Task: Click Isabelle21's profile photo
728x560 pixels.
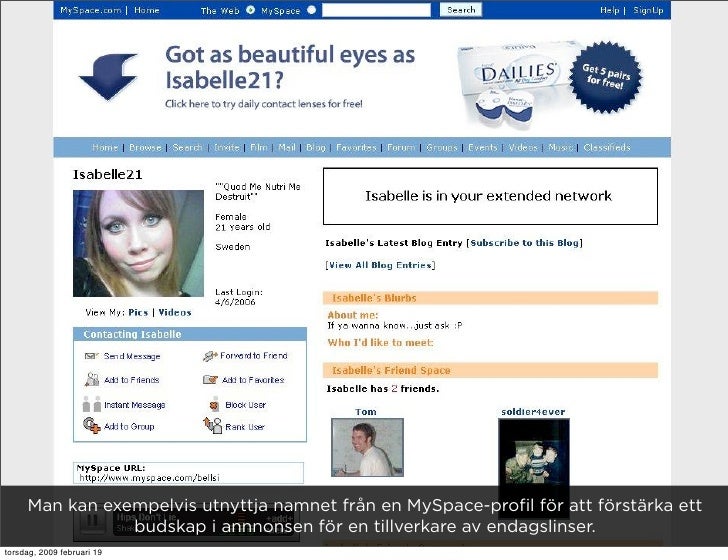Action: tap(138, 243)
